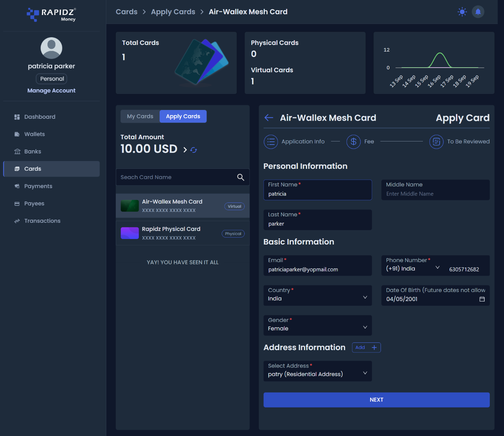The image size is (504, 436).
Task: Select the Air-Wallex Mesh Card list item
Action: tap(183, 206)
